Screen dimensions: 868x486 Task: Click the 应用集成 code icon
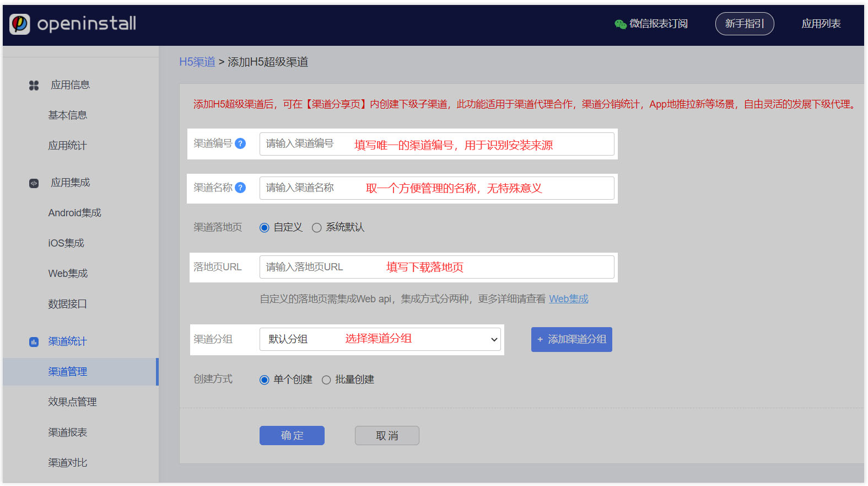(34, 183)
